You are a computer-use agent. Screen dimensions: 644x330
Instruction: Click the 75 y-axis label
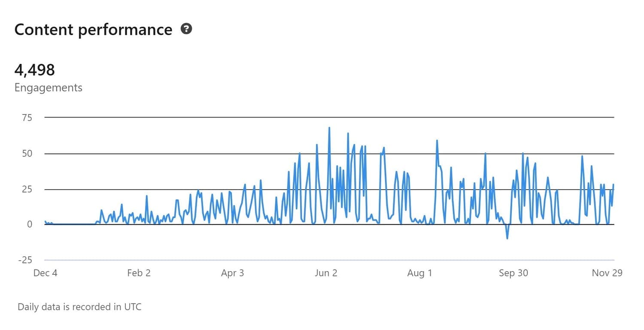click(27, 117)
